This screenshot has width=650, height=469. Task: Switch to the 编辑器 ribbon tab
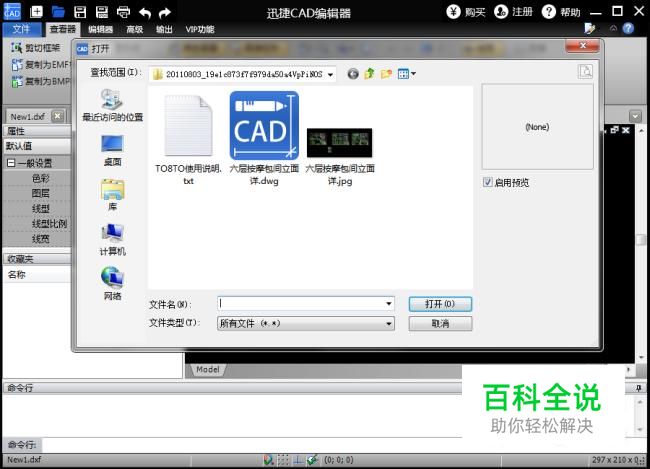point(101,29)
